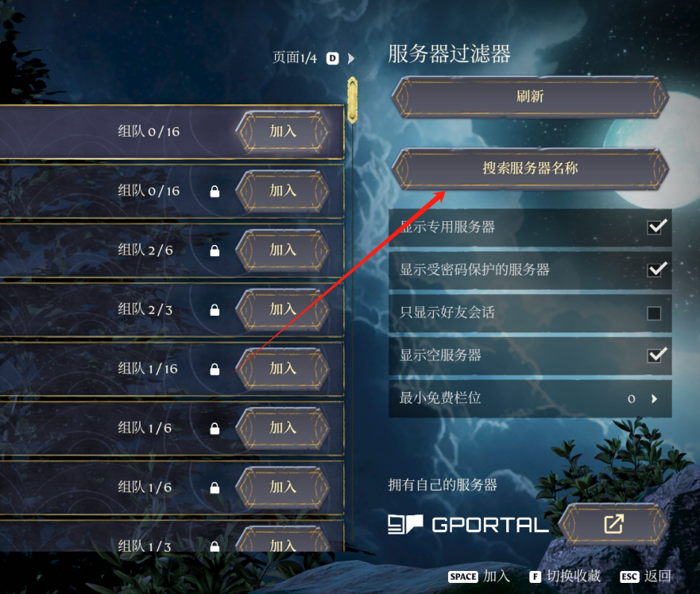Viewport: 700px width, 594px height.
Task: Open the GPORTAL external link icon button
Action: coord(613,524)
